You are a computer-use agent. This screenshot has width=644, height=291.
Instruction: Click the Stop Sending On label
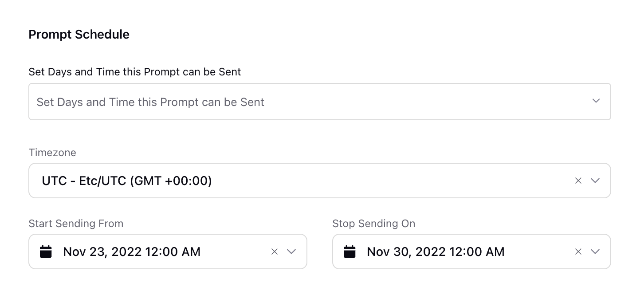point(374,224)
